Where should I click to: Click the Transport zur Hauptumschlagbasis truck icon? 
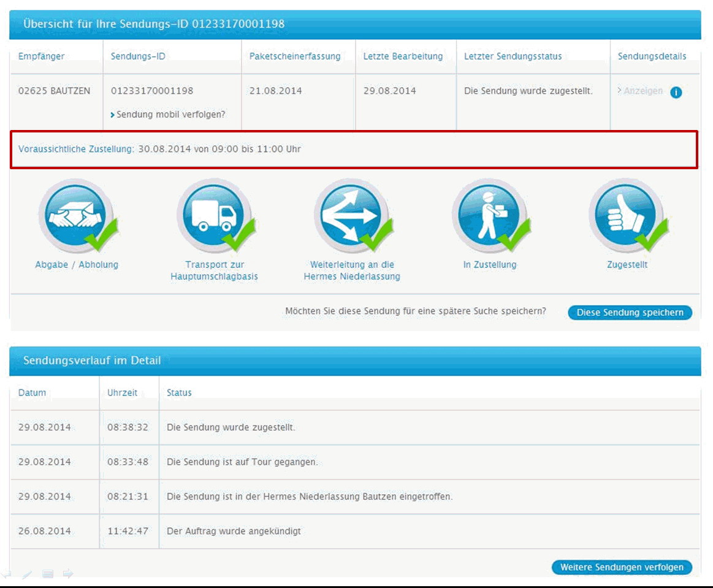214,216
